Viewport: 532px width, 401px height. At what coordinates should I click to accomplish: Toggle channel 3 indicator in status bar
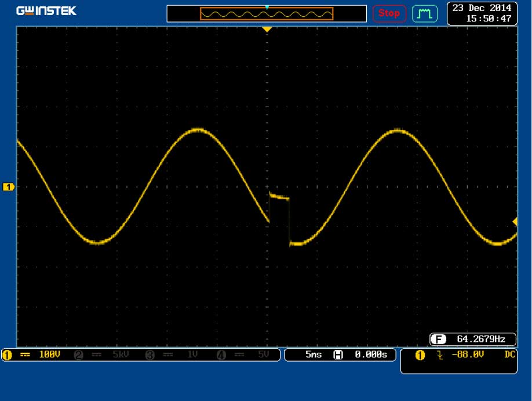(x=150, y=355)
